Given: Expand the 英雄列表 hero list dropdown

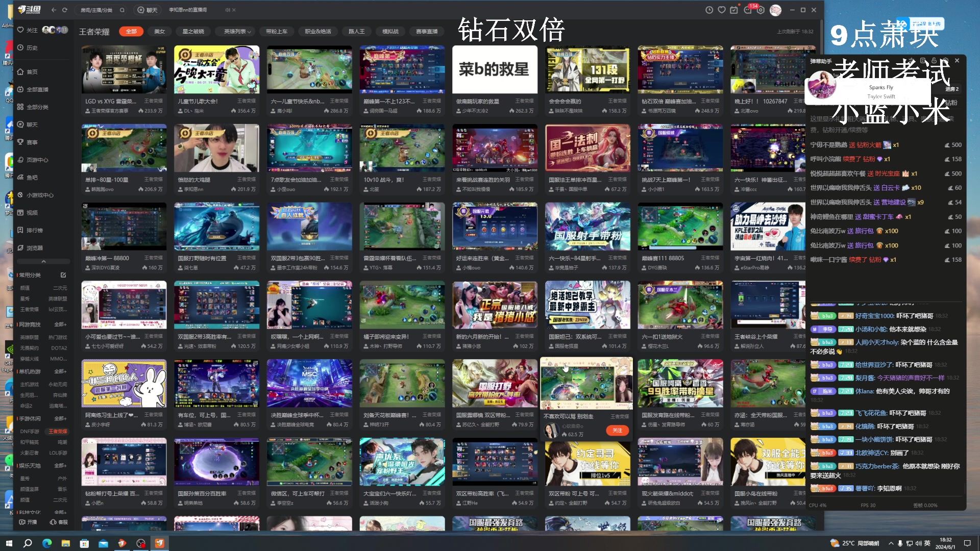Looking at the screenshot, I should (x=234, y=31).
